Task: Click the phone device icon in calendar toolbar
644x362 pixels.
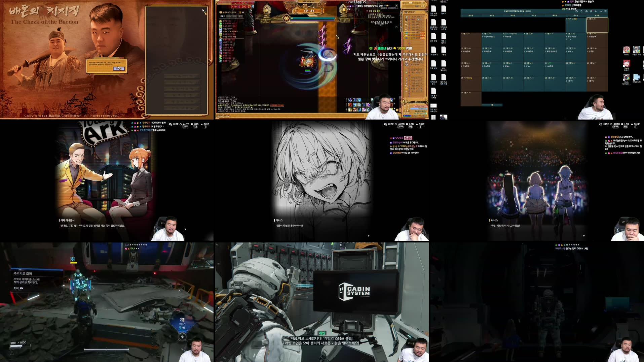Action: pyautogui.click(x=581, y=11)
